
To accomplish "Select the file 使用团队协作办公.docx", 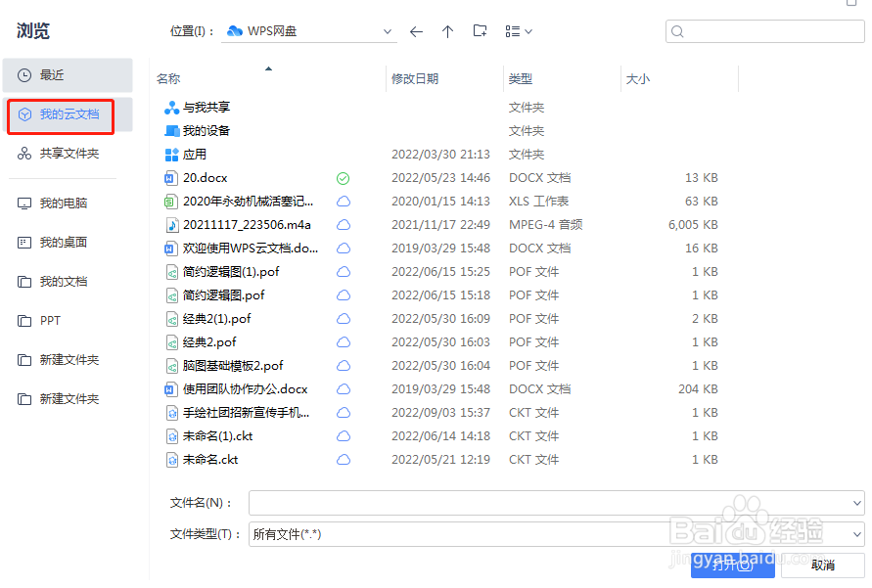I will click(x=246, y=389).
